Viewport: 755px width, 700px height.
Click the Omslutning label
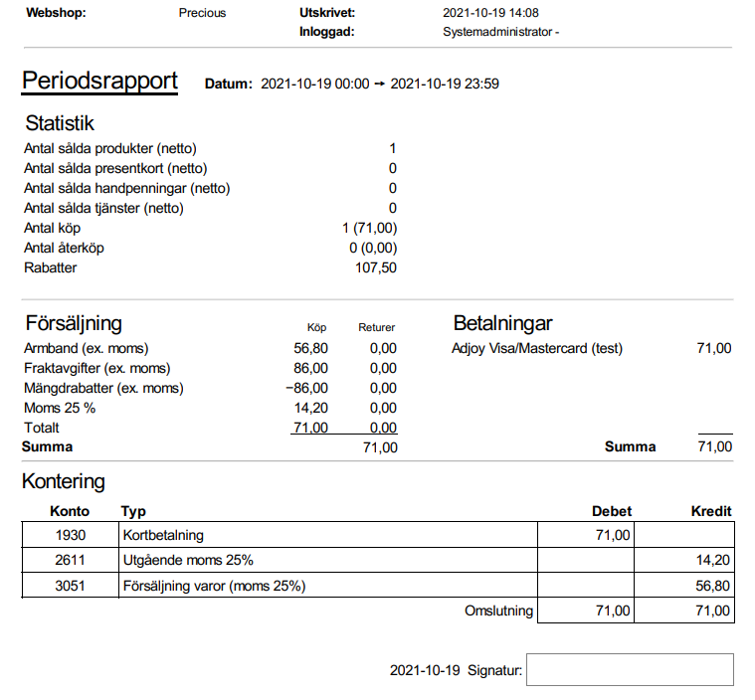click(x=498, y=611)
